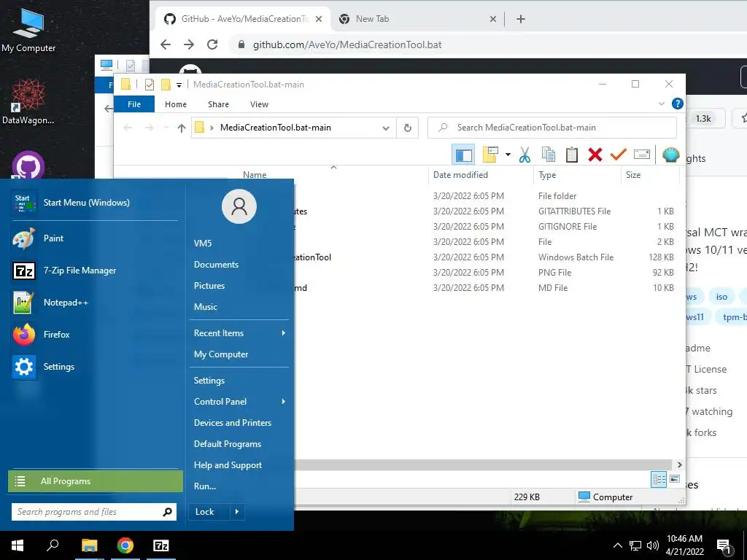Image resolution: width=747 pixels, height=560 pixels.
Task: Click All Programs in Start menu
Action: coord(96,481)
